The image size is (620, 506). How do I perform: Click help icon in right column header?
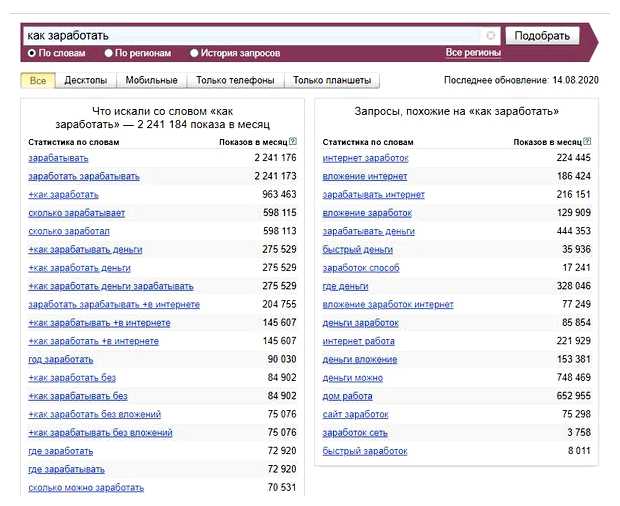(587, 142)
